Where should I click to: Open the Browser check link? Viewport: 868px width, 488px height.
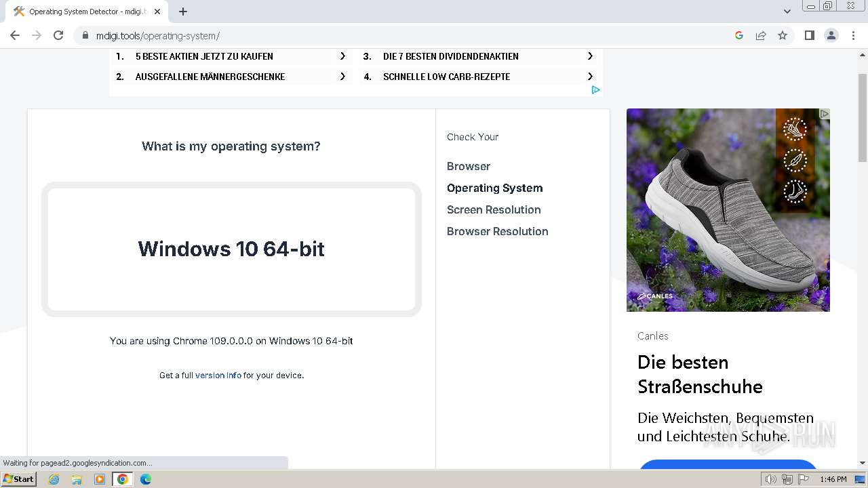point(469,166)
